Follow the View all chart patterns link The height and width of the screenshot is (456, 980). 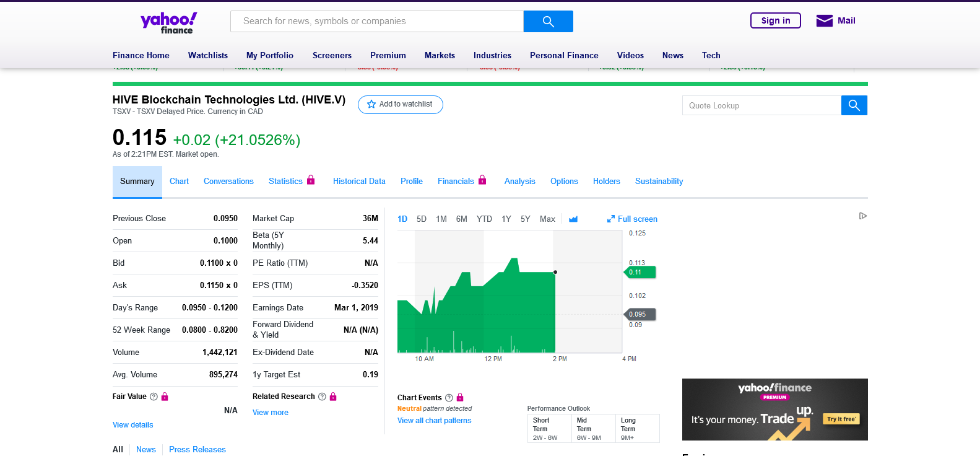pos(434,421)
